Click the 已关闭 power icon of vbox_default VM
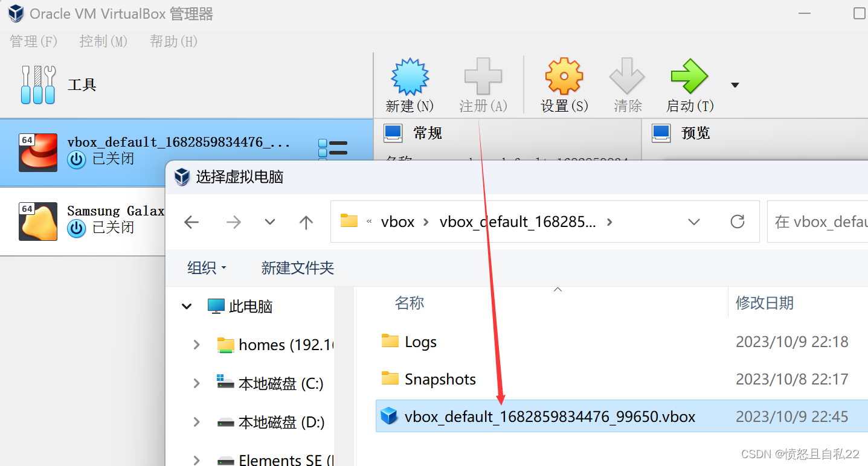 pyautogui.click(x=76, y=159)
